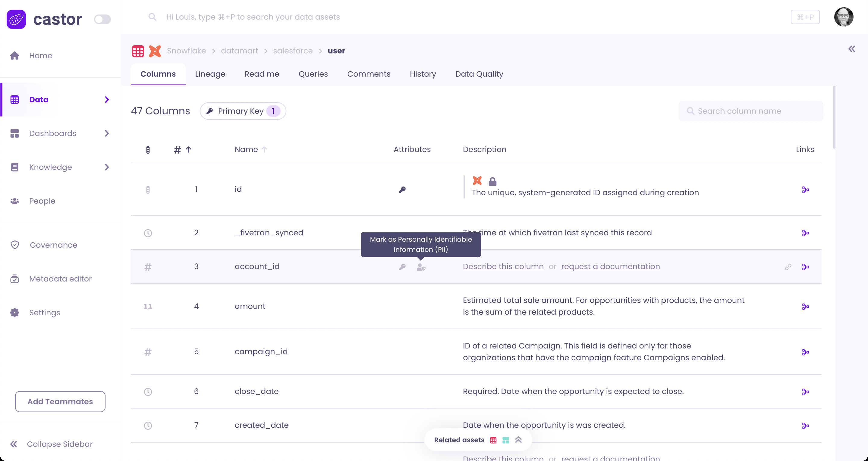This screenshot has width=868, height=461.
Task: Expand the Dashboards submenu arrow
Action: [107, 133]
